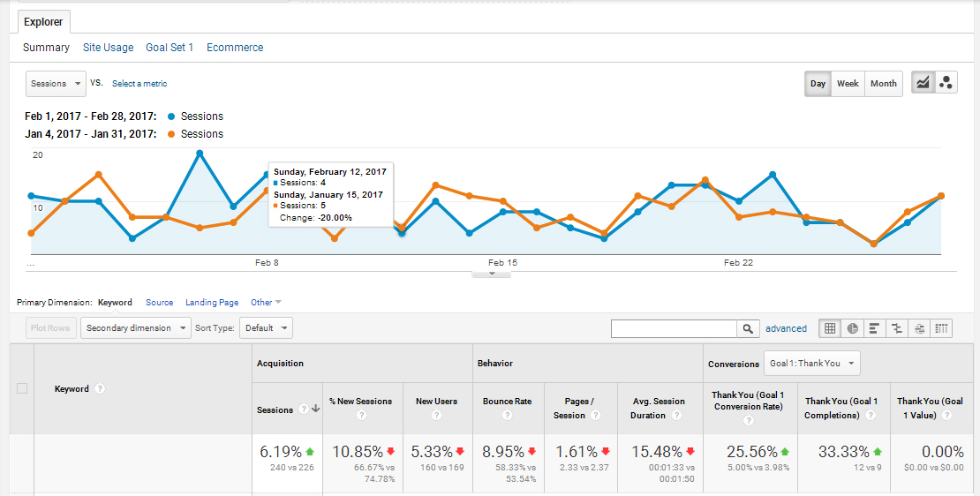Open help icon beside Goal 1 Value
Viewport: 980px width, 496px height.
point(946,416)
